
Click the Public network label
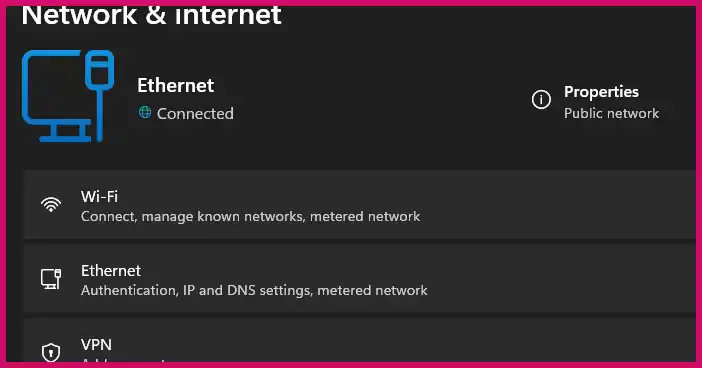[x=611, y=114]
